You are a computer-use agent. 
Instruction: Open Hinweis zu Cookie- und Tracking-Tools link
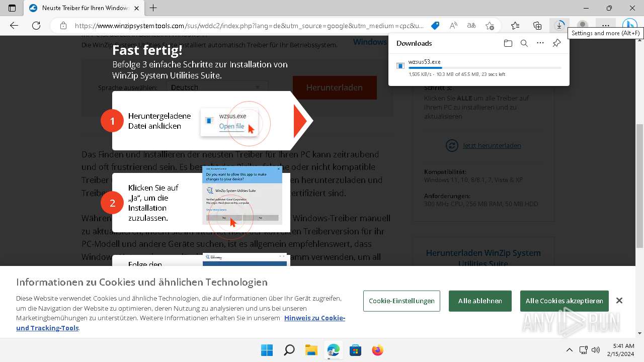pyautogui.click(x=181, y=323)
